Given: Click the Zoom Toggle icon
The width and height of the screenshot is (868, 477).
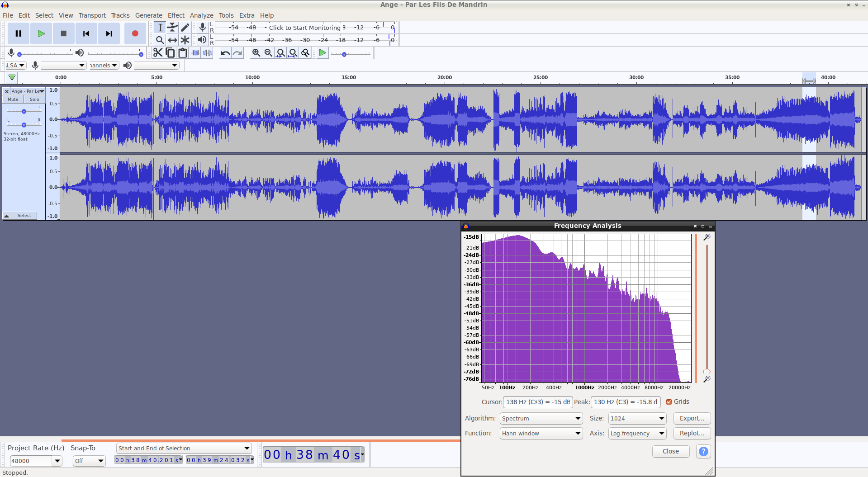Looking at the screenshot, I should [x=305, y=53].
